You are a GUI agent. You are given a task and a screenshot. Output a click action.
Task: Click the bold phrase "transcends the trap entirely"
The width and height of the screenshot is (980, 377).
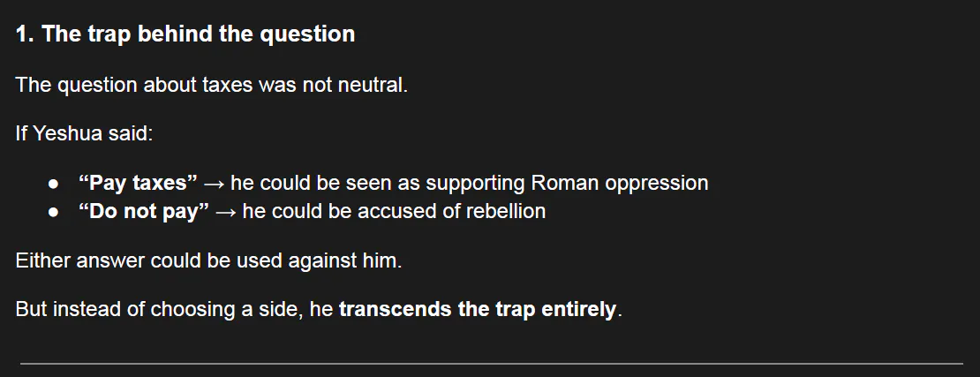pyautogui.click(x=477, y=310)
